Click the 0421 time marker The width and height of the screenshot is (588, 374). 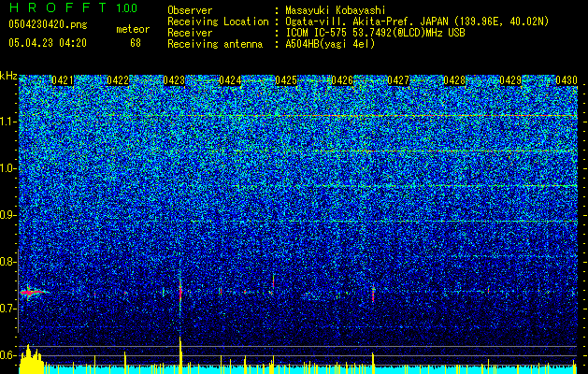(63, 80)
